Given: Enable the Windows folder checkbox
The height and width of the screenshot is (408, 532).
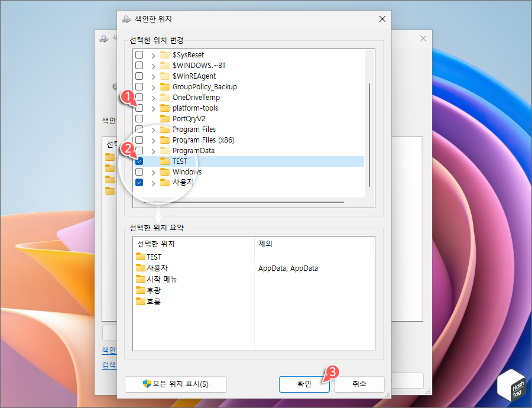Looking at the screenshot, I should [x=138, y=171].
